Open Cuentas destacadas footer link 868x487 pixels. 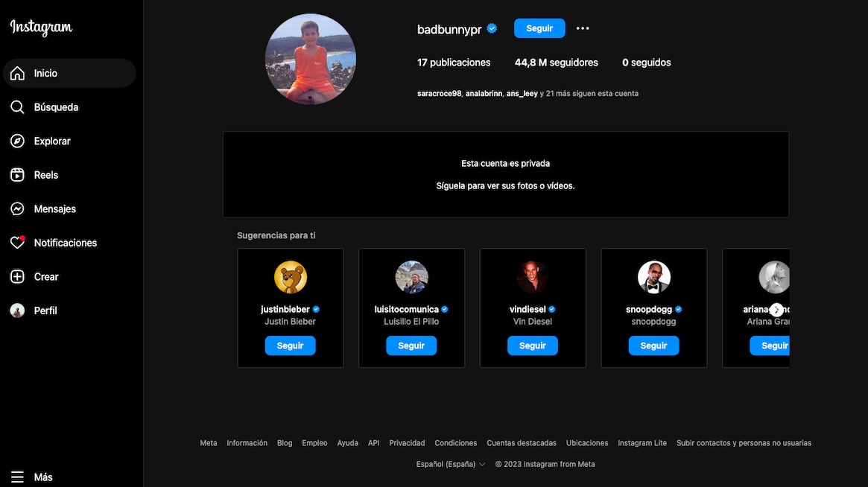[x=522, y=443]
